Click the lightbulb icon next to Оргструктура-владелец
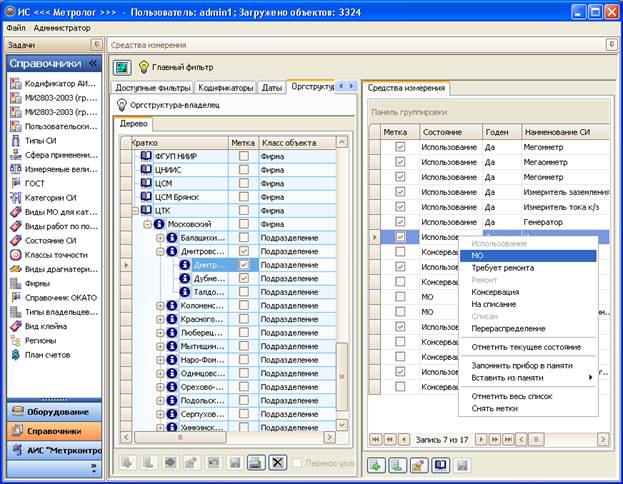Image resolution: width=623 pixels, height=484 pixels. coord(122,104)
